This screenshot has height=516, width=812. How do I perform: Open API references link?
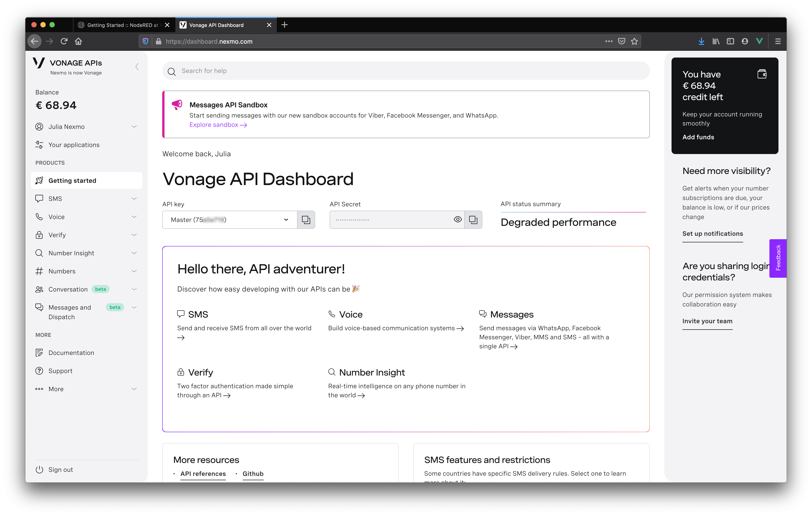pos(203,474)
